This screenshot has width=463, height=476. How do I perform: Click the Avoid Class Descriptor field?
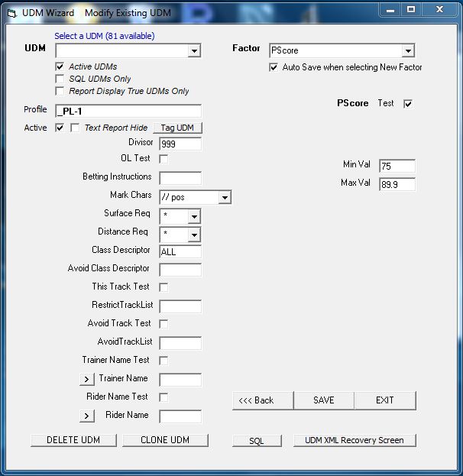[x=180, y=270]
